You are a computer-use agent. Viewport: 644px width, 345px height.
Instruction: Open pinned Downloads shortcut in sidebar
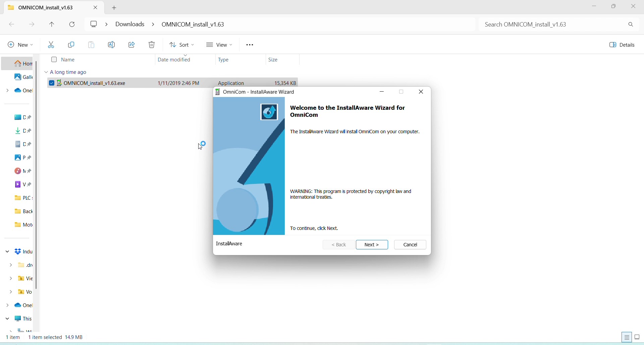click(x=23, y=131)
